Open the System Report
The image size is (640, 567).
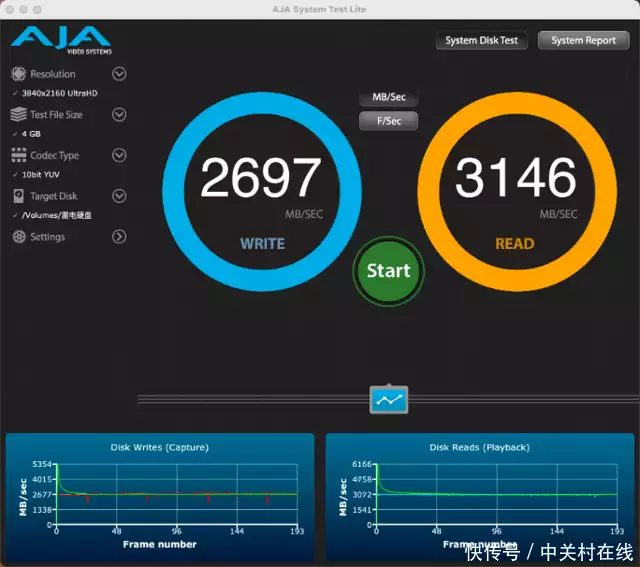pyautogui.click(x=584, y=40)
